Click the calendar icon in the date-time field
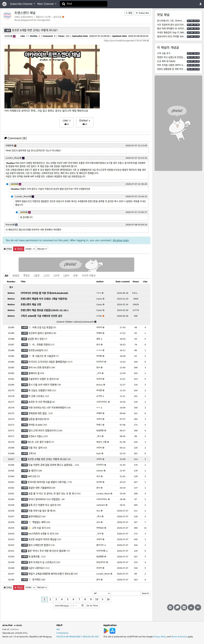Viewport: 204px width, 644px height. click(83, 605)
